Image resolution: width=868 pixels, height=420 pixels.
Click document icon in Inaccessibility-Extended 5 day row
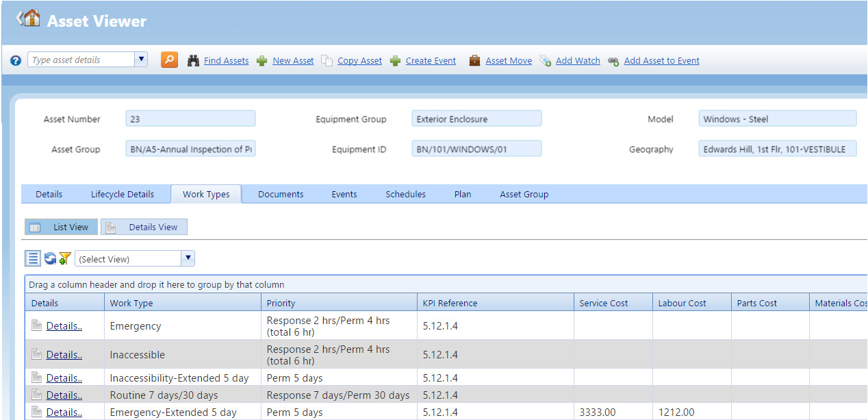37,378
